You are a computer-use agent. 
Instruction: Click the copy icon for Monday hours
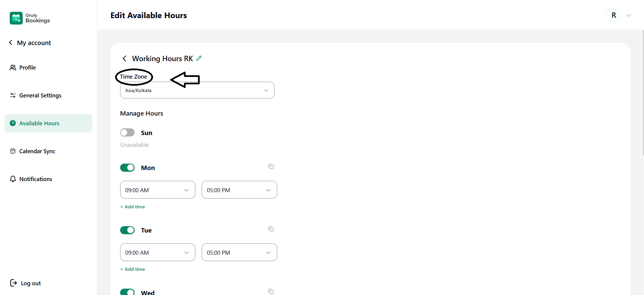[271, 167]
